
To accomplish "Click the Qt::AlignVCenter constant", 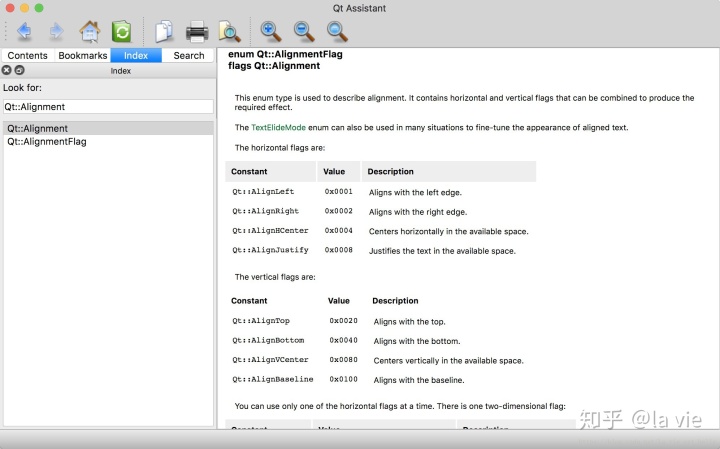I will pos(270,359).
